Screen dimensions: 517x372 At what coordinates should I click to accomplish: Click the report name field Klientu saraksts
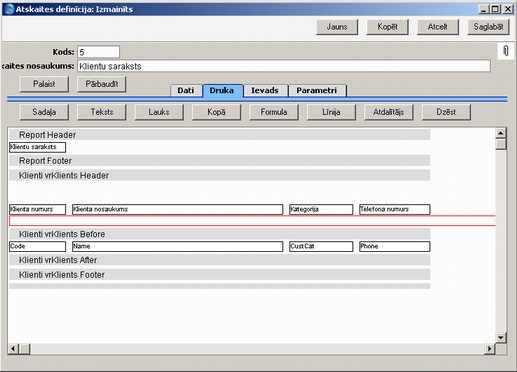tap(284, 66)
